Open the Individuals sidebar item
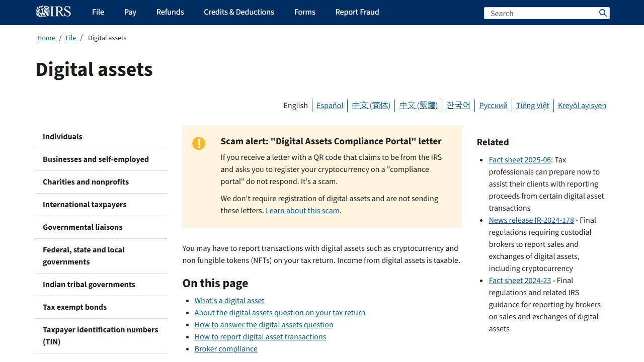The height and width of the screenshot is (362, 644). pyautogui.click(x=101, y=137)
